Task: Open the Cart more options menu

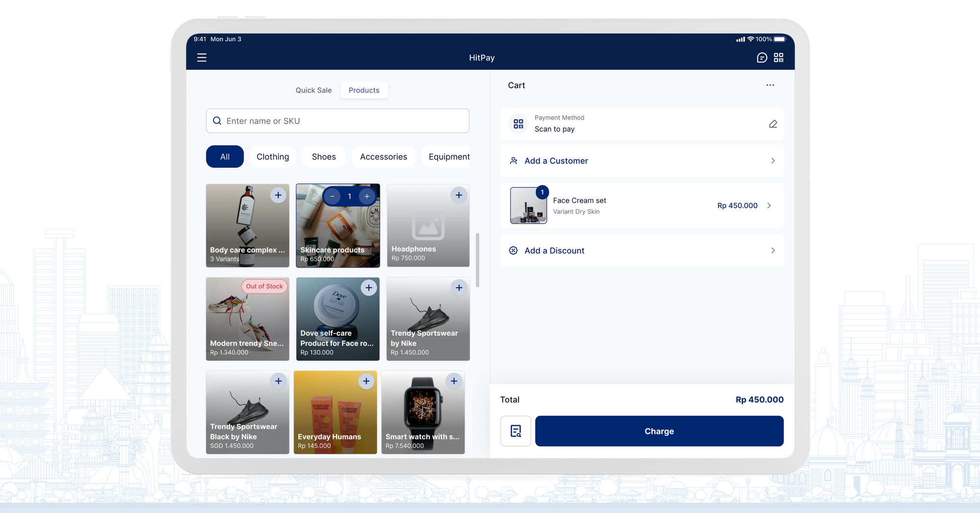Action: click(770, 85)
